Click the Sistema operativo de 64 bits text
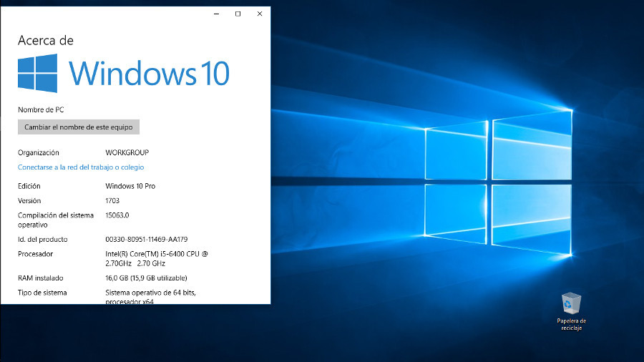 [150, 293]
